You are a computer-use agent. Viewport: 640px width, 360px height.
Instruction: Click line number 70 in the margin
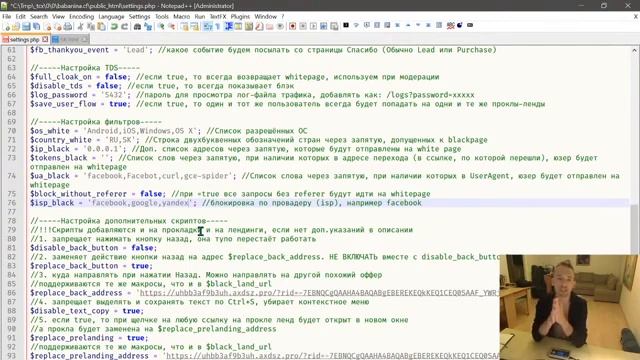[11, 131]
